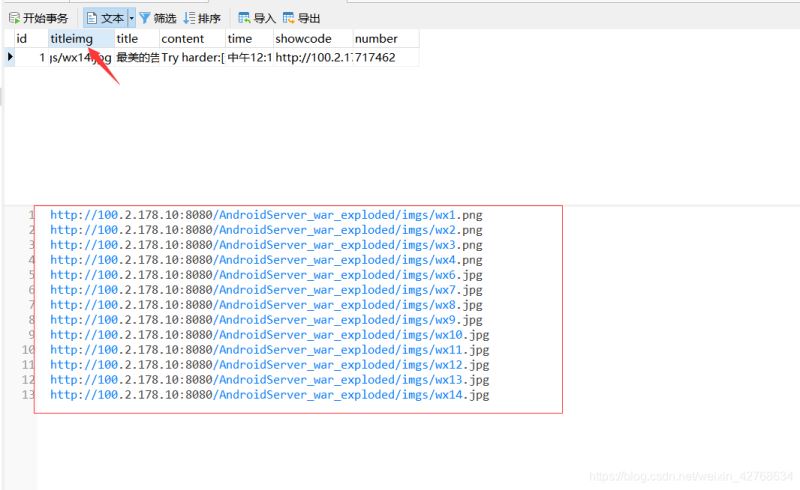Click the wx10.jpg URL on line 9
The image size is (800, 490).
tap(269, 335)
